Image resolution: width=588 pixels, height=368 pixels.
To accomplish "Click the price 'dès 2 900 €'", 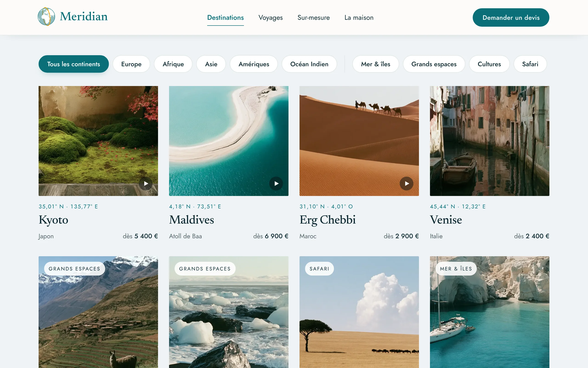I will pyautogui.click(x=401, y=236).
